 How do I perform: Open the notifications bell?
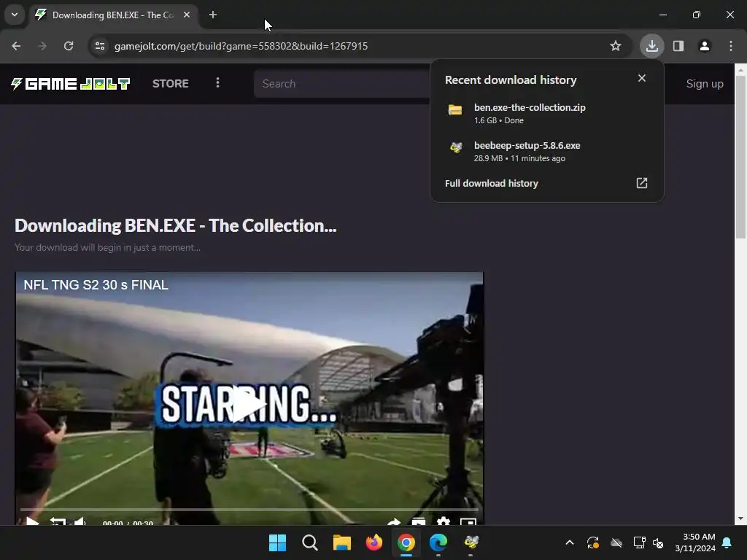pos(727,542)
